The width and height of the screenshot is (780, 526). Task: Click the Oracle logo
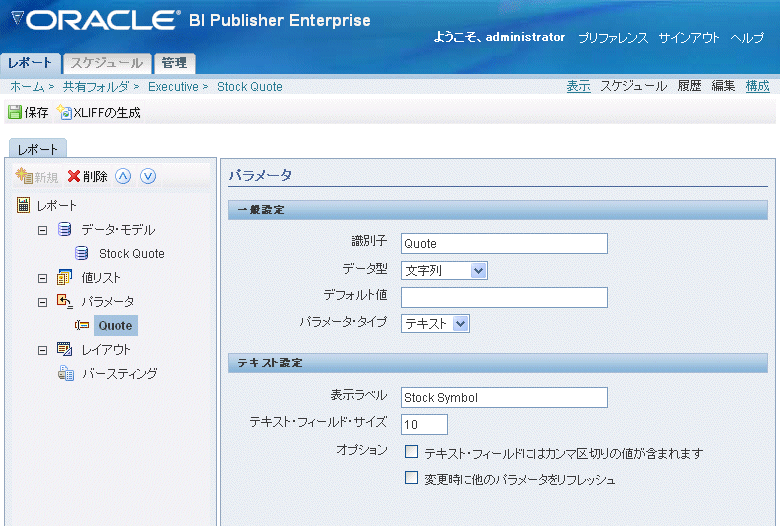pyautogui.click(x=96, y=20)
